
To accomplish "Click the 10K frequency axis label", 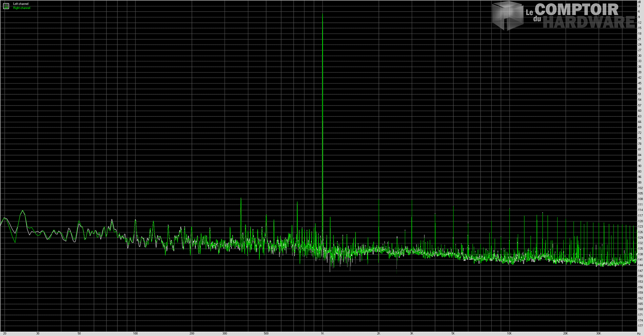I will point(509,334).
